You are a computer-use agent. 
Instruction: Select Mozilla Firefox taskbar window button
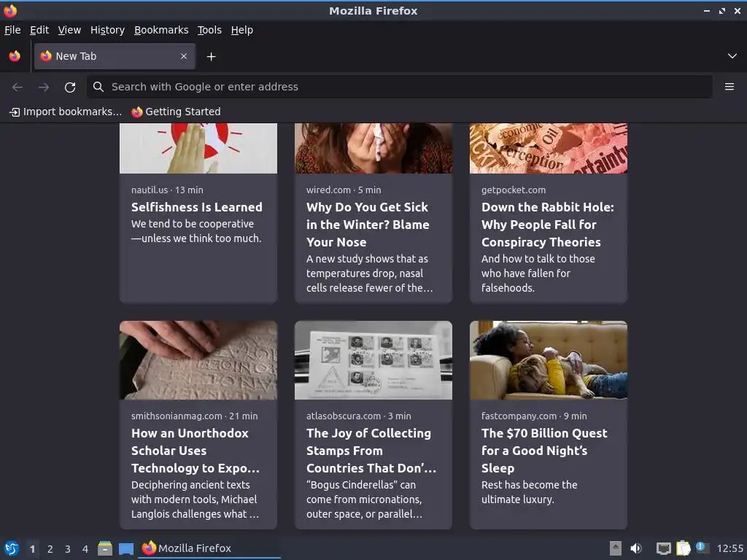(x=209, y=548)
